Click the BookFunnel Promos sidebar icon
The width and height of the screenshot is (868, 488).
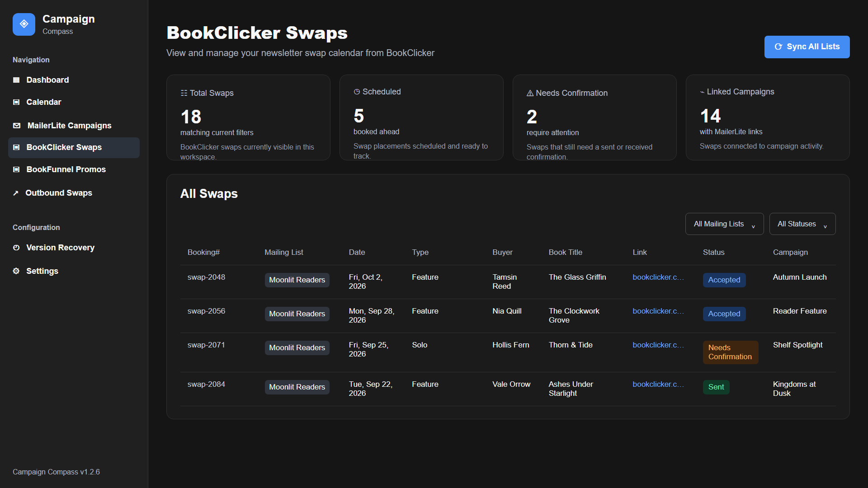pos(16,169)
